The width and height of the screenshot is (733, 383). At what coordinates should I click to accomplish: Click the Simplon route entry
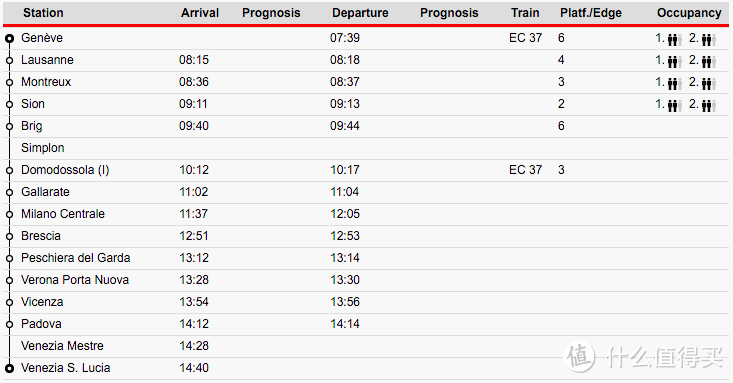[43, 148]
